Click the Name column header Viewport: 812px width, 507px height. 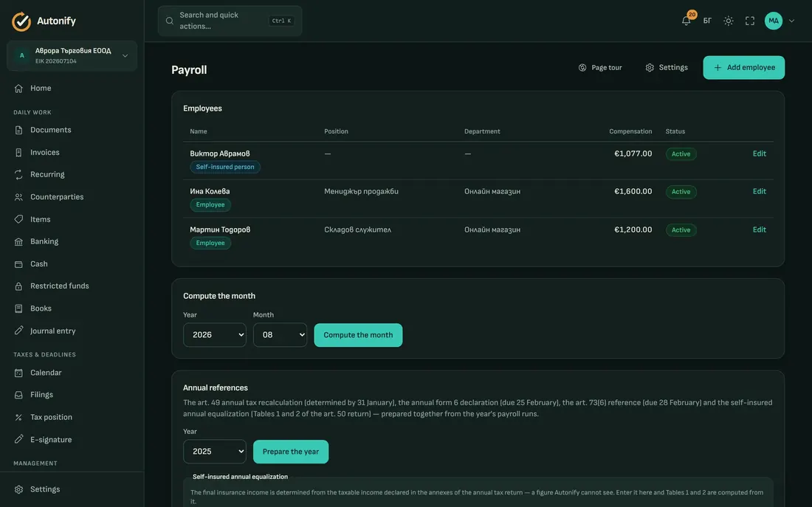pyautogui.click(x=199, y=131)
